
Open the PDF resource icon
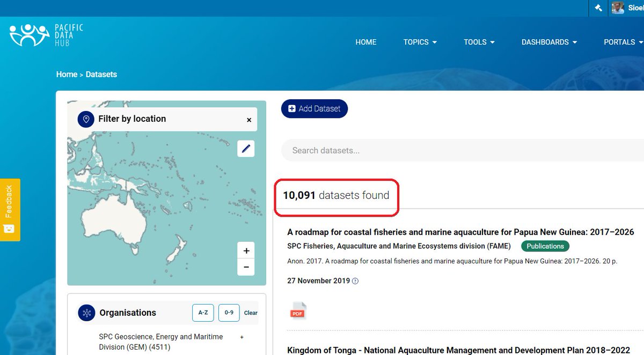click(298, 311)
